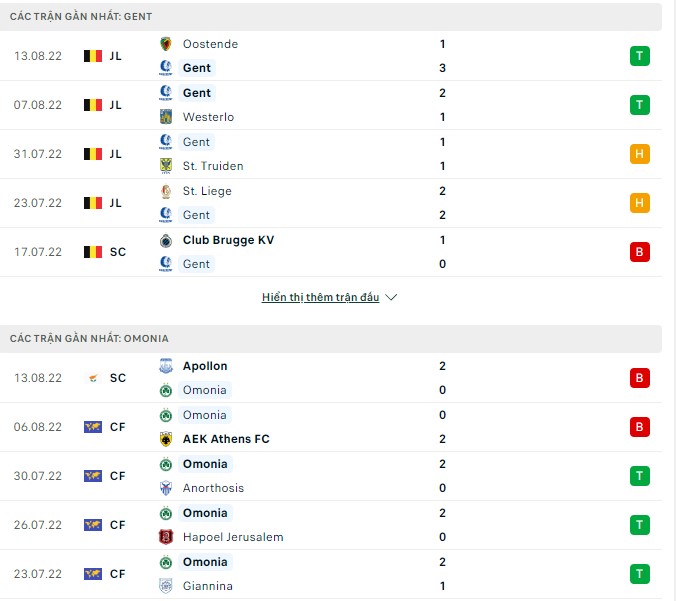Click the green T badge for Oostende match
The height and width of the screenshot is (601, 676).
tap(640, 56)
